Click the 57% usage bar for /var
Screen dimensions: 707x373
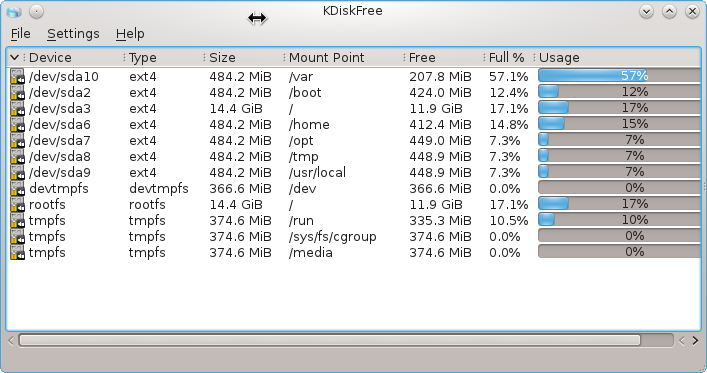point(619,75)
